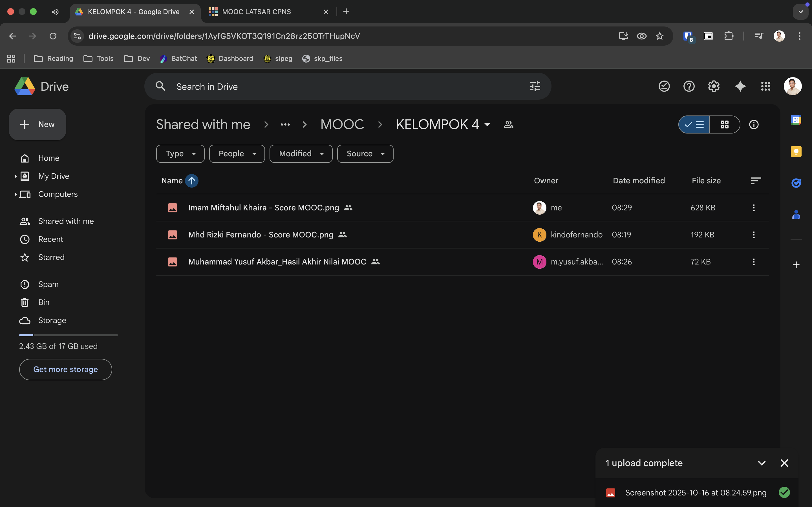Show advanced search options icon

pos(535,86)
